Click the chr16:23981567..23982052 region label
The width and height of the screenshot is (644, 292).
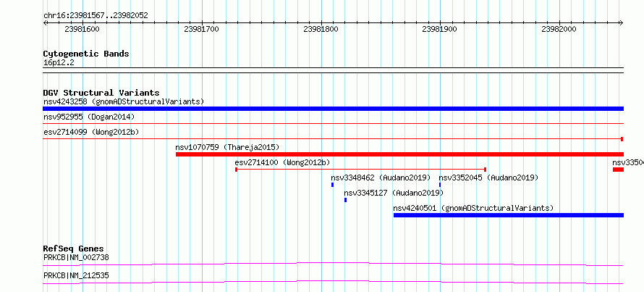[x=96, y=16]
